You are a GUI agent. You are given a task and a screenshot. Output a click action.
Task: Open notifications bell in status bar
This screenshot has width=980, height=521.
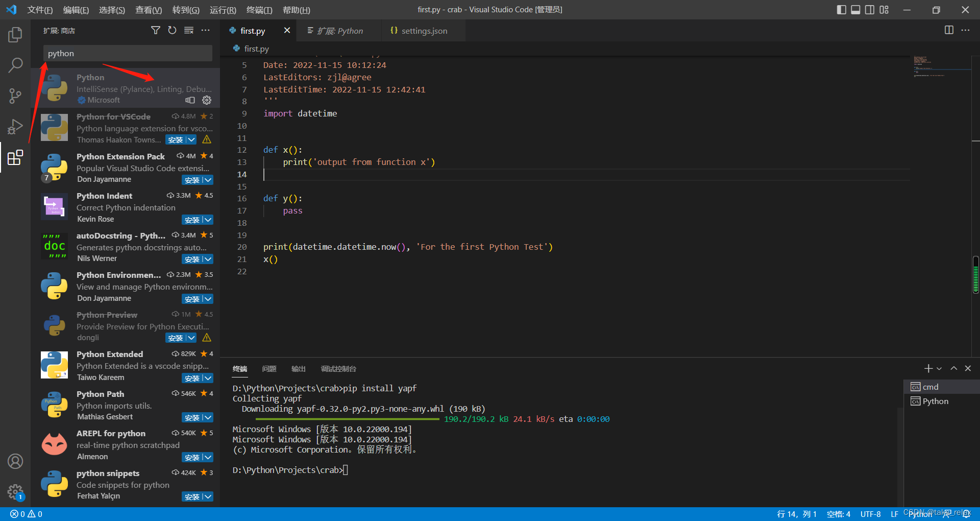click(x=966, y=514)
